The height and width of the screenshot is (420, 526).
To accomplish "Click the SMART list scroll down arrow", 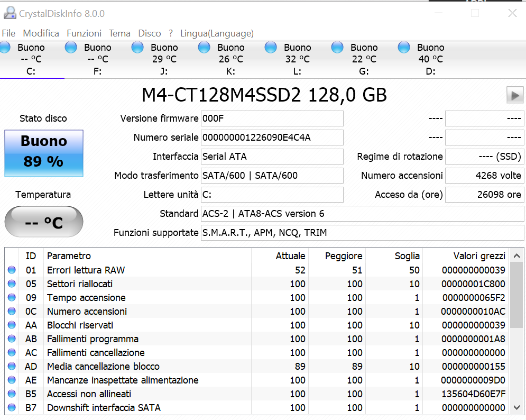I will tap(516, 407).
